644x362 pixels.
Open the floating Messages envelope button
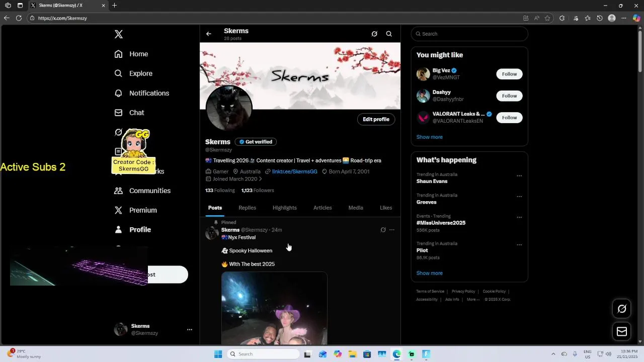tap(622, 331)
